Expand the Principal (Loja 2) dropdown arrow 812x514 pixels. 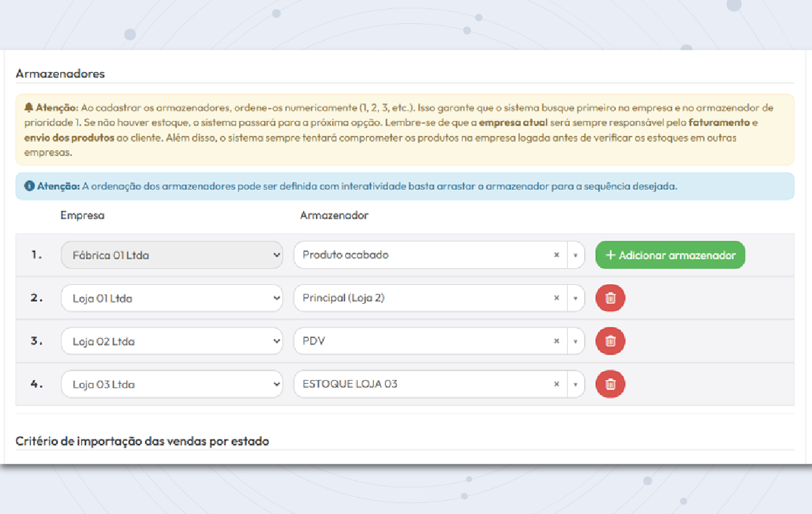576,298
